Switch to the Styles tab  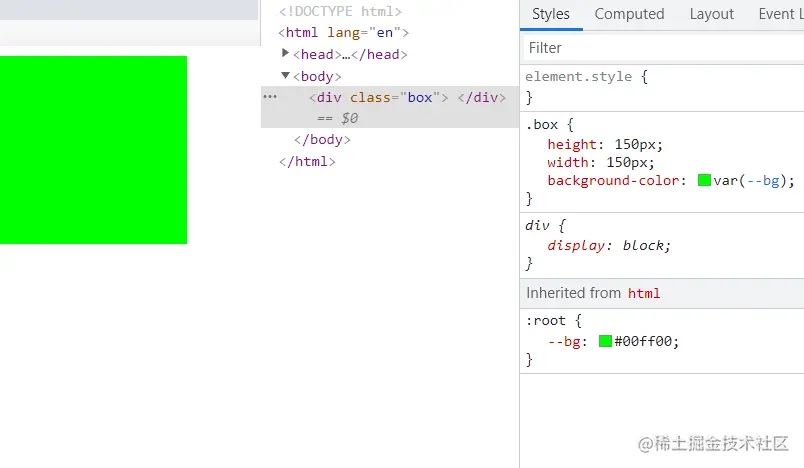(x=551, y=14)
